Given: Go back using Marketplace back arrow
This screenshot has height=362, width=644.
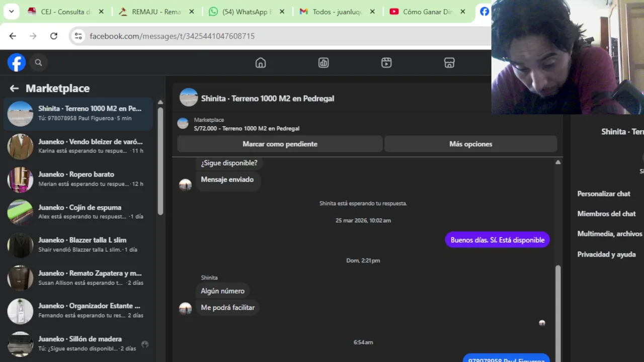Looking at the screenshot, I should click(14, 88).
